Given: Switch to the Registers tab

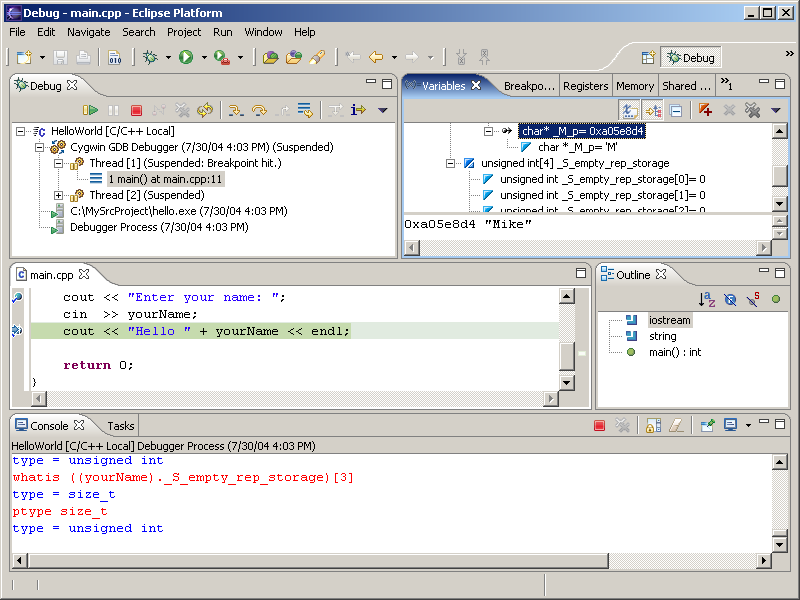Looking at the screenshot, I should pos(585,86).
